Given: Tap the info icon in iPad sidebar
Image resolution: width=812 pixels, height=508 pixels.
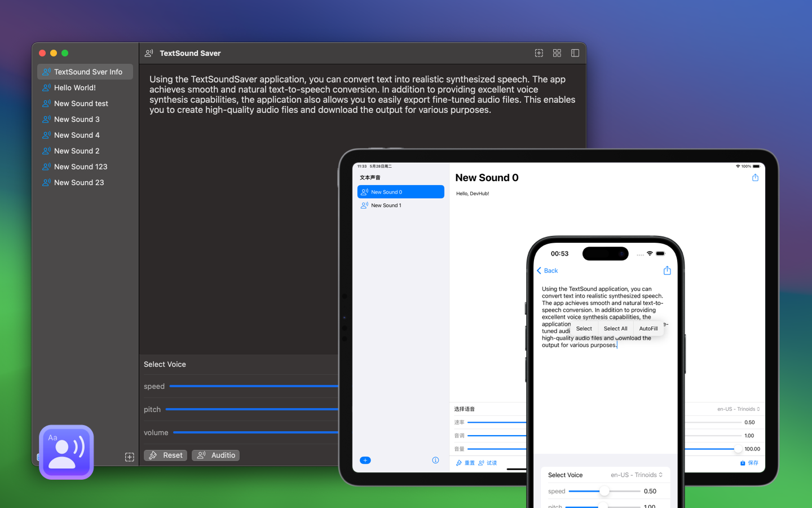Looking at the screenshot, I should (x=435, y=460).
